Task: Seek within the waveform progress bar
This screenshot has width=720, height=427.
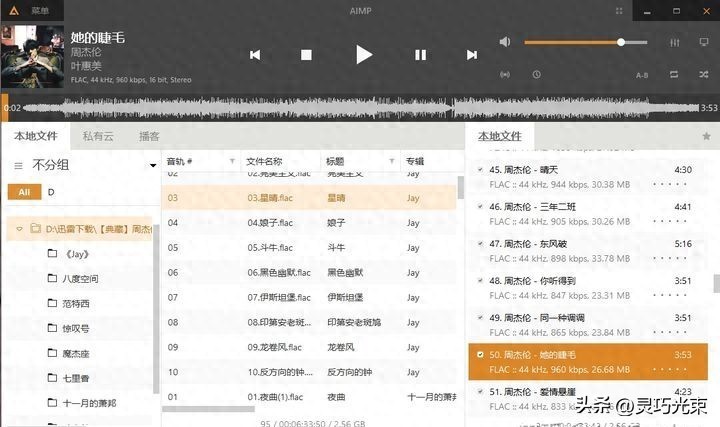Action: click(x=360, y=108)
